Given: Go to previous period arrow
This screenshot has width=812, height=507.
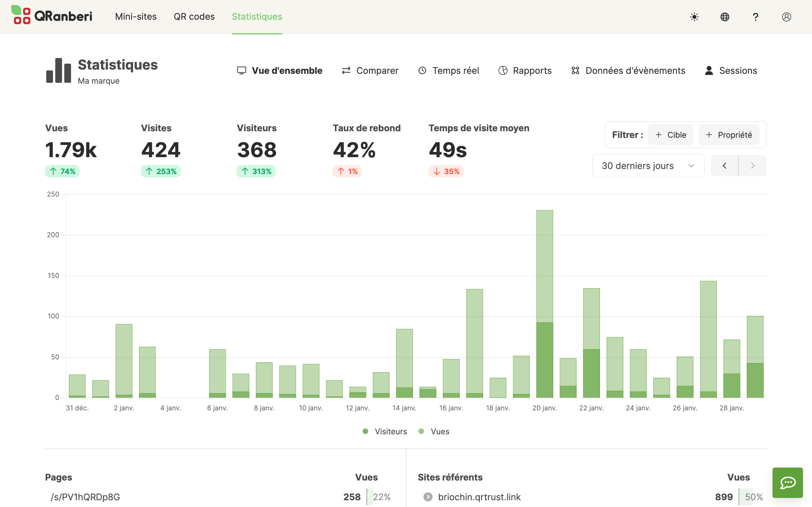Looking at the screenshot, I should pos(724,166).
